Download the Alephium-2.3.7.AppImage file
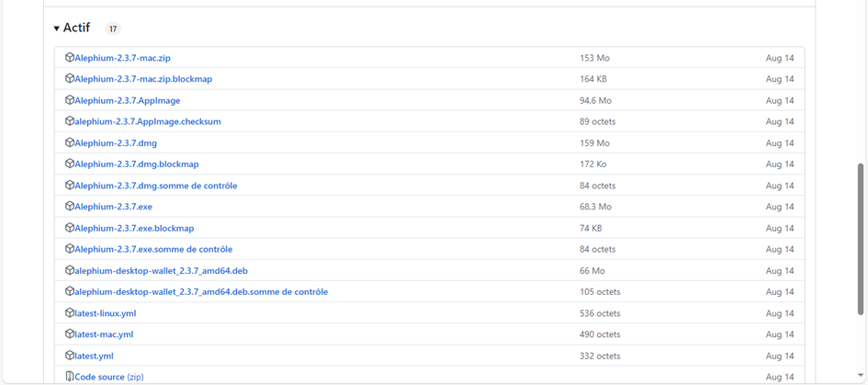 (128, 100)
